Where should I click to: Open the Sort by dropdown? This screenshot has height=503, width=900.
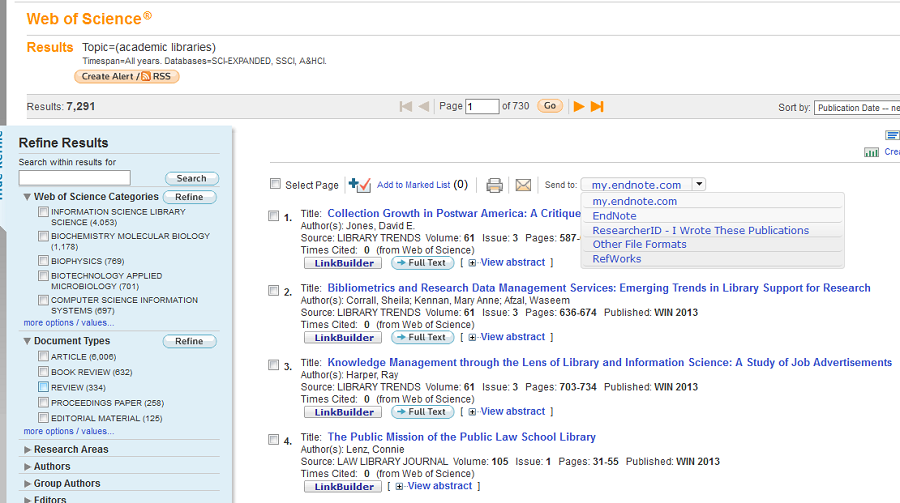(856, 108)
